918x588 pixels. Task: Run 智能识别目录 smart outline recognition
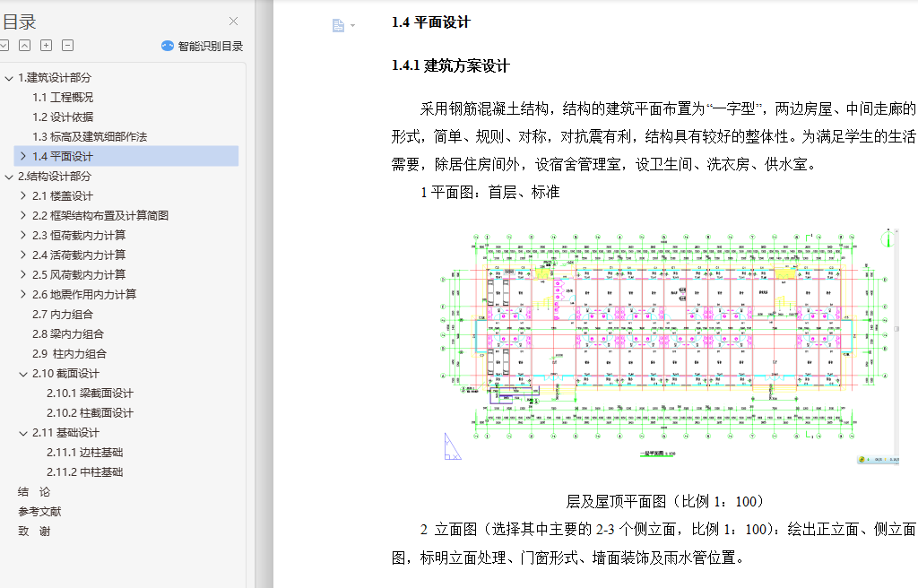(x=202, y=46)
